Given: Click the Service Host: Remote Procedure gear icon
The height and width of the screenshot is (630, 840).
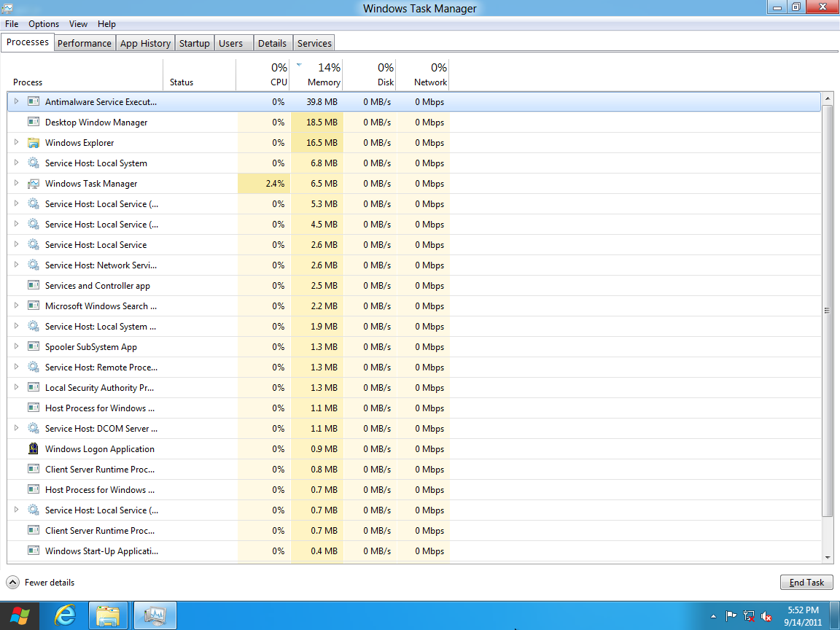Looking at the screenshot, I should (34, 367).
